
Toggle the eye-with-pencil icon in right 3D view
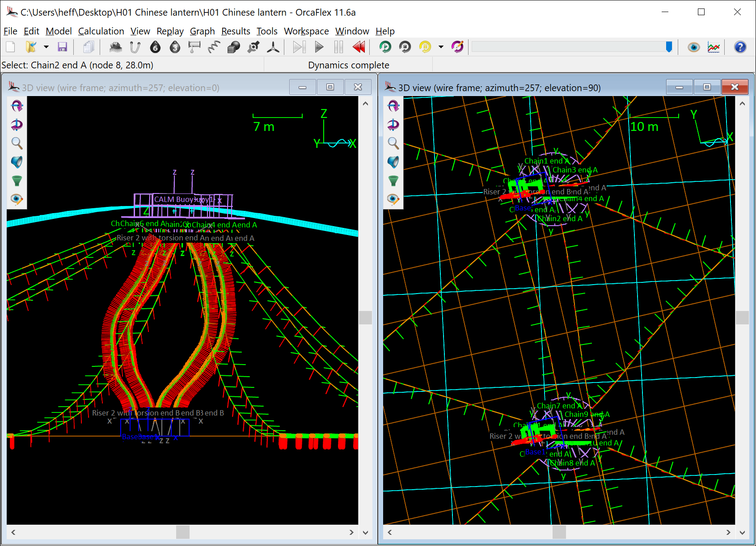[x=393, y=199]
